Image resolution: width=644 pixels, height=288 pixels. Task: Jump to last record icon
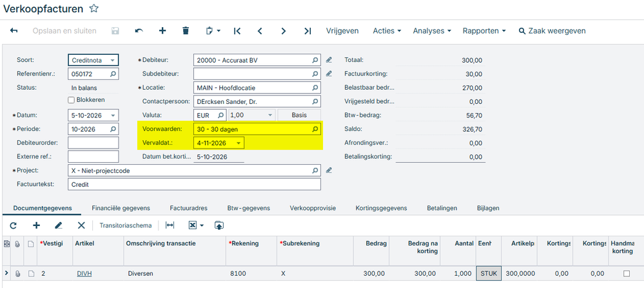(x=307, y=31)
